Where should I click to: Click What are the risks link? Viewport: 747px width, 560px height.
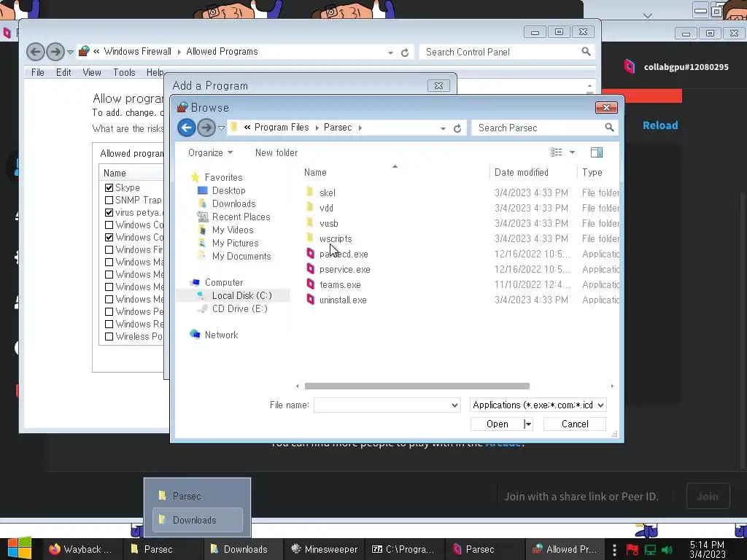point(128,128)
